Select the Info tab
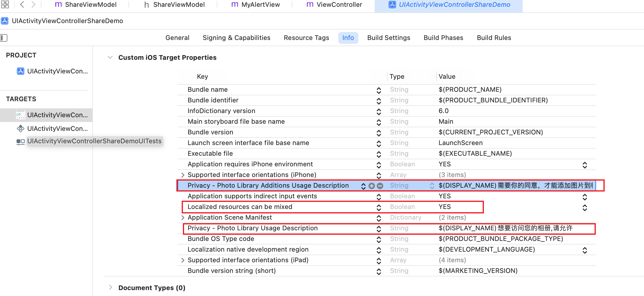This screenshot has width=644, height=296. click(x=348, y=38)
